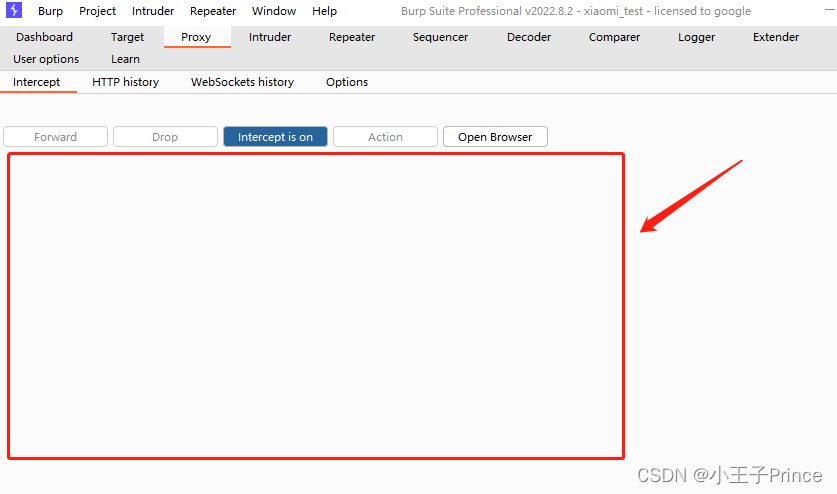Image resolution: width=837 pixels, height=494 pixels.
Task: Click the Burp Suite lightning logo icon
Action: tap(14, 10)
